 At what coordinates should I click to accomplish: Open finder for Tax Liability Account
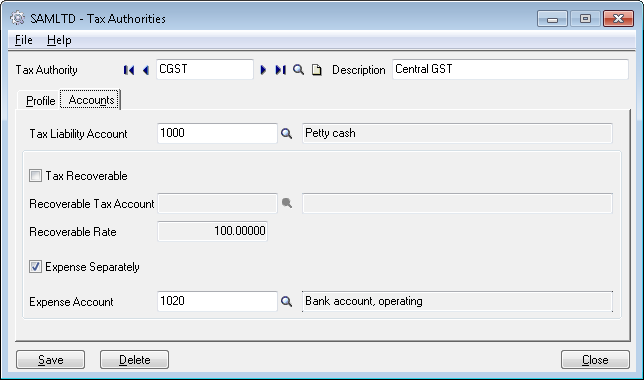286,134
